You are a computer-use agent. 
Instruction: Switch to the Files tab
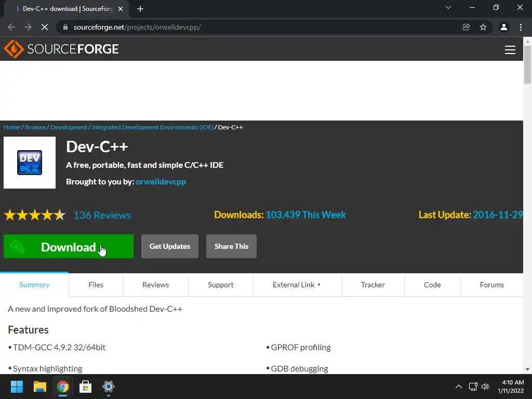[x=96, y=285]
